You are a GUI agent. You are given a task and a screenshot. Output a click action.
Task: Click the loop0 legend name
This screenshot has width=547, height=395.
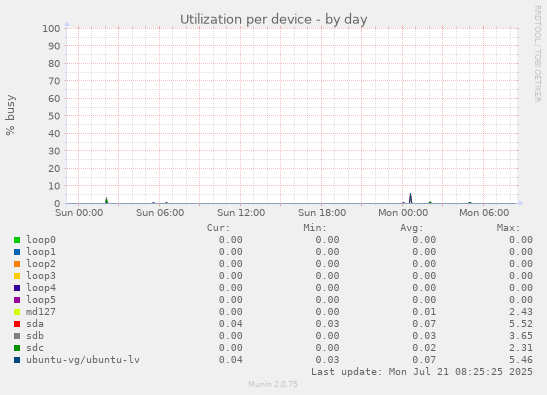coord(41,240)
